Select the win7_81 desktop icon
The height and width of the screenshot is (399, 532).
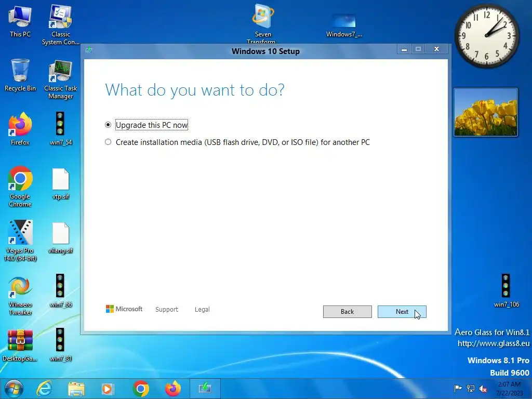[61, 345]
